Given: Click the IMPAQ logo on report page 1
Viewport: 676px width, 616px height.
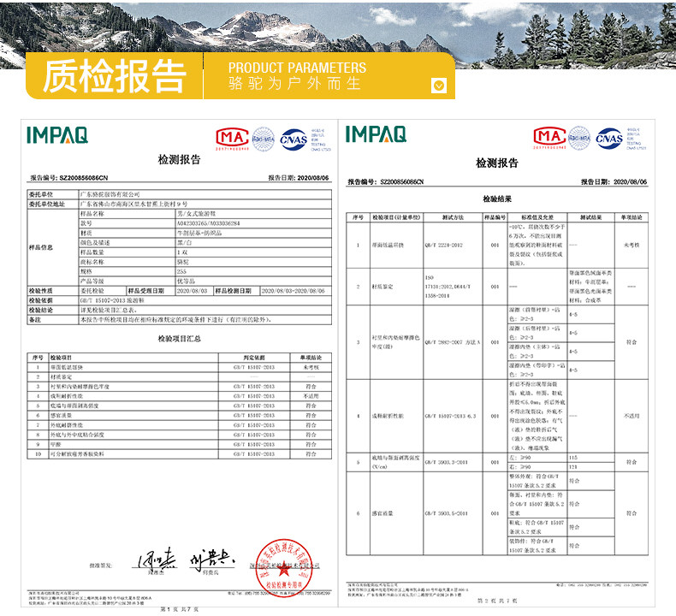Looking at the screenshot, I should pos(57,135).
